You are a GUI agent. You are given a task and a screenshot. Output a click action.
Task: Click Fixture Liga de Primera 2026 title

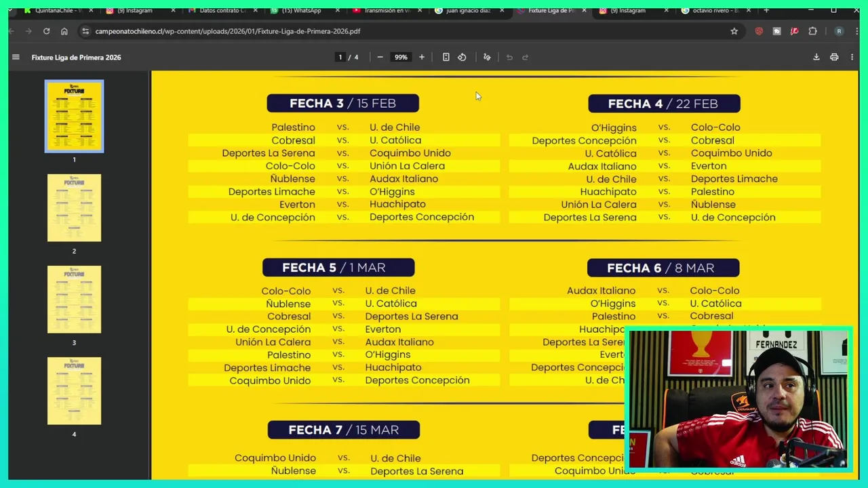pos(76,57)
